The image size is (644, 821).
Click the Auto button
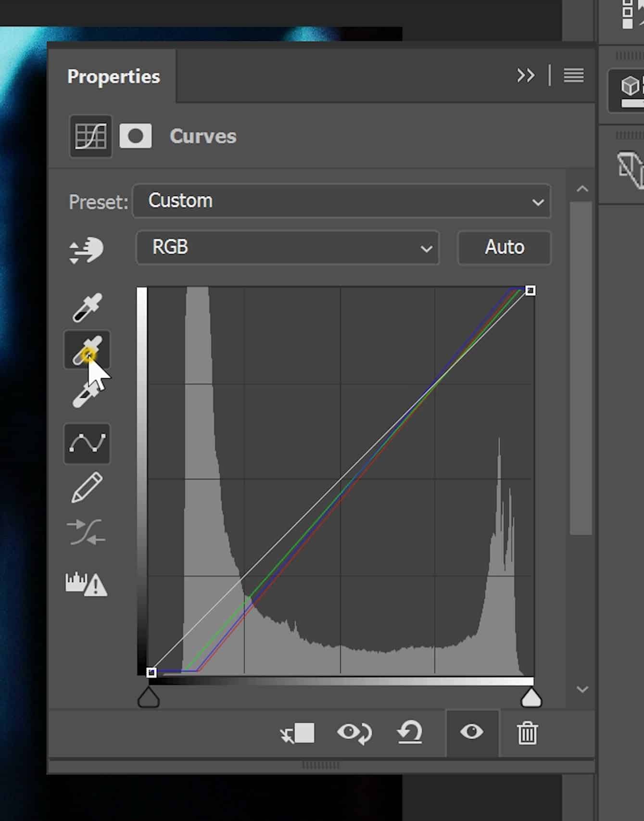504,248
